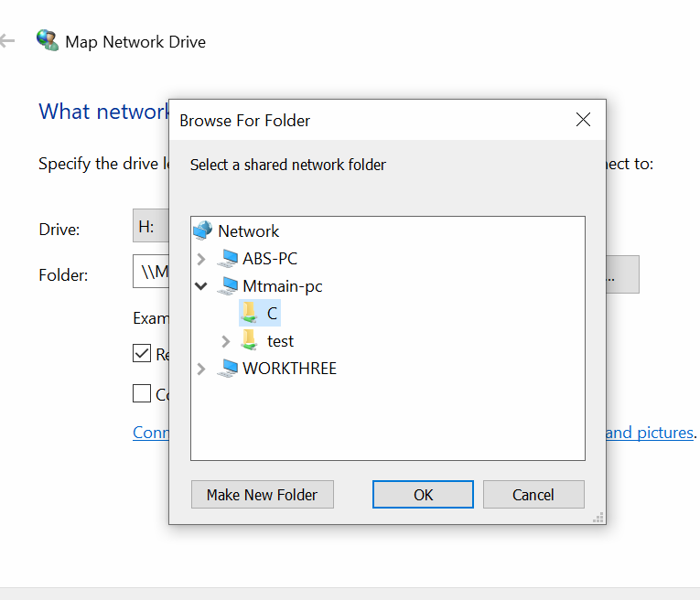Select the C share label
The image size is (700, 600).
click(273, 314)
